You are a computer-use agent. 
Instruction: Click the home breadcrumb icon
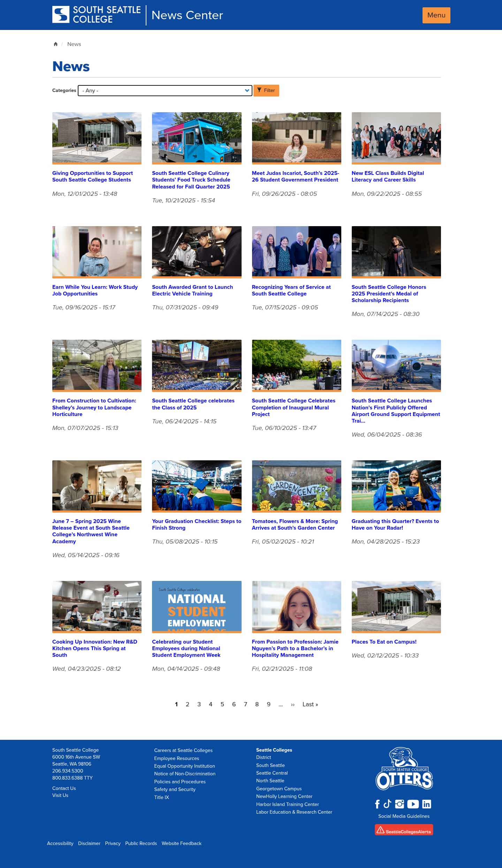click(x=55, y=44)
